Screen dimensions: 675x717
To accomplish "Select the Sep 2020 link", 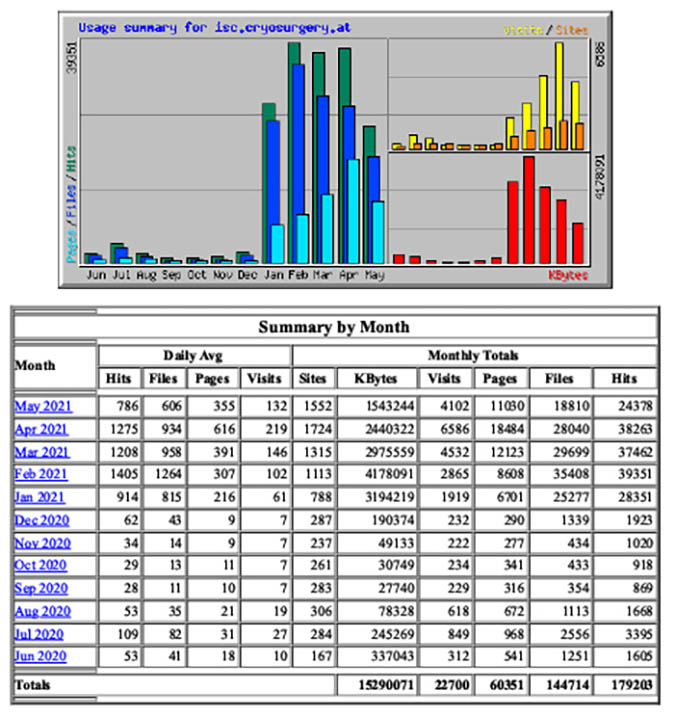I will [x=41, y=588].
